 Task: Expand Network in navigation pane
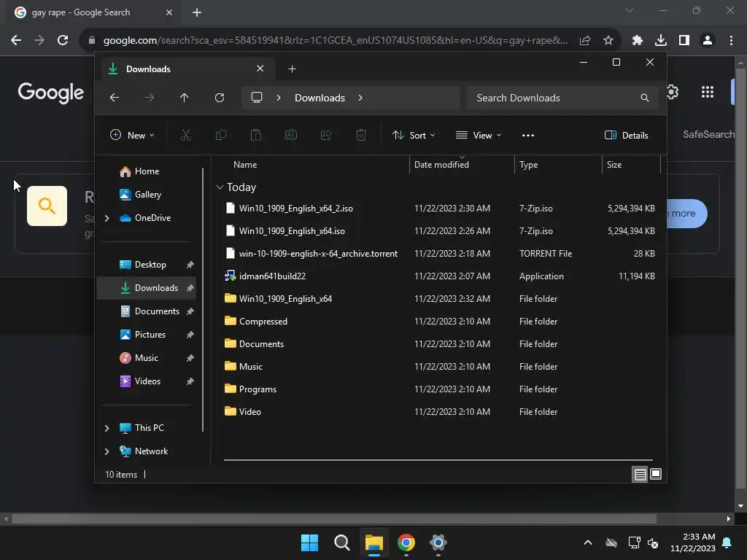click(x=107, y=451)
